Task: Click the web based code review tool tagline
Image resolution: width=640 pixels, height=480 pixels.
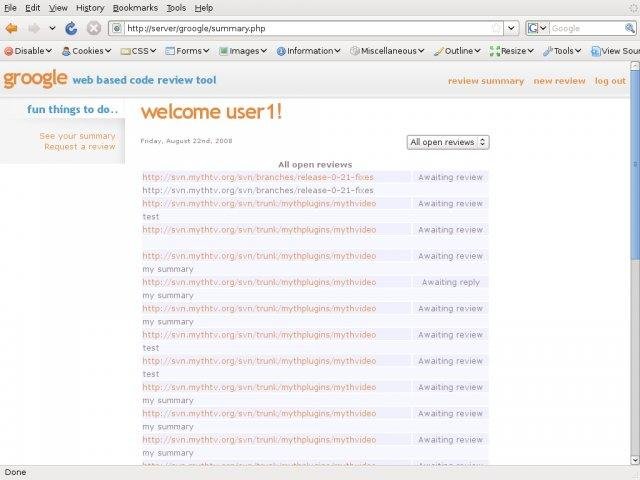Action: click(x=144, y=80)
